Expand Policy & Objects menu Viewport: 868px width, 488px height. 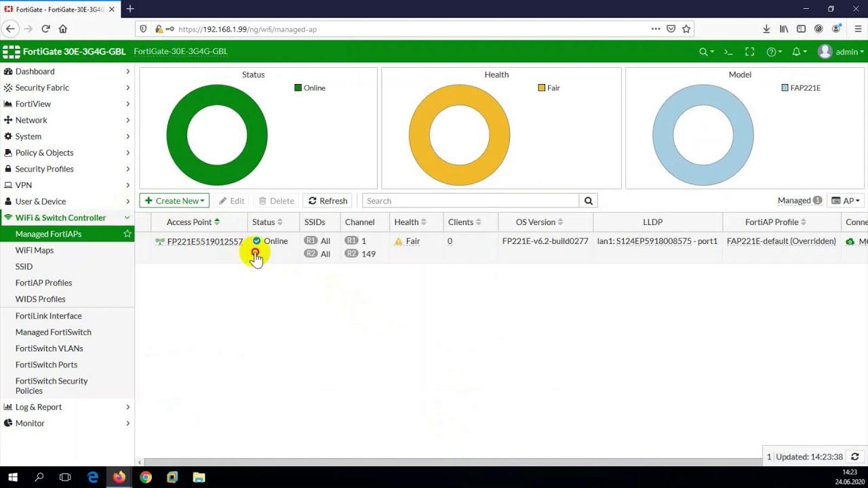pos(67,152)
